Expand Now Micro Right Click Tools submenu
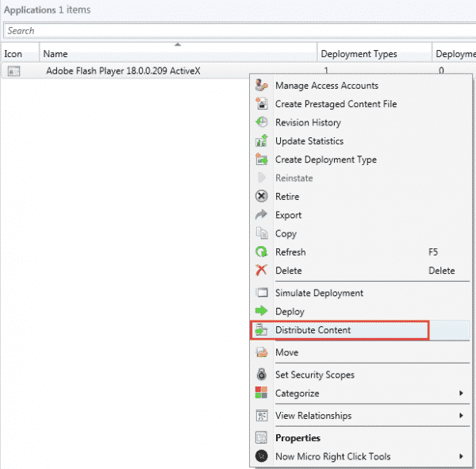Viewport: 476px width, 469px height. (461, 456)
